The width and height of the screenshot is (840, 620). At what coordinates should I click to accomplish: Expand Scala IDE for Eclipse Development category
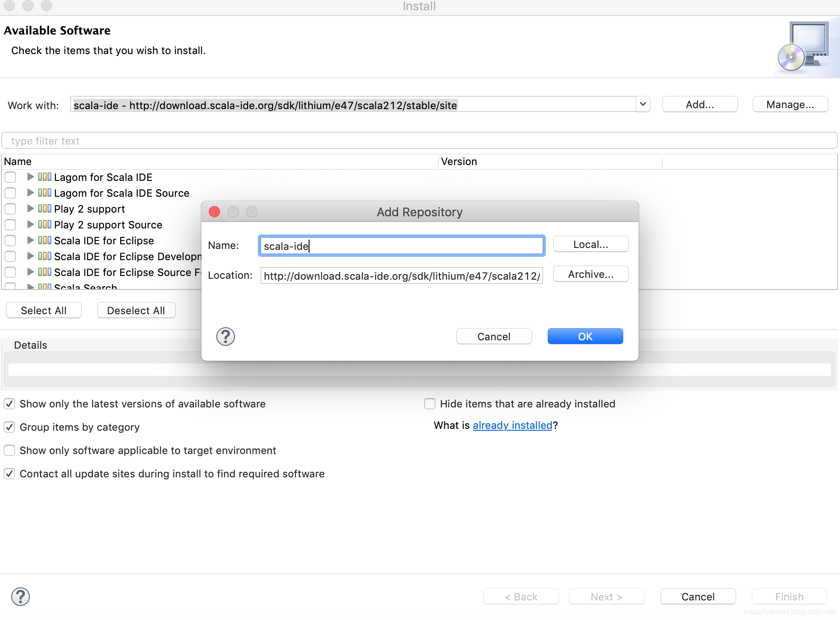(31, 256)
